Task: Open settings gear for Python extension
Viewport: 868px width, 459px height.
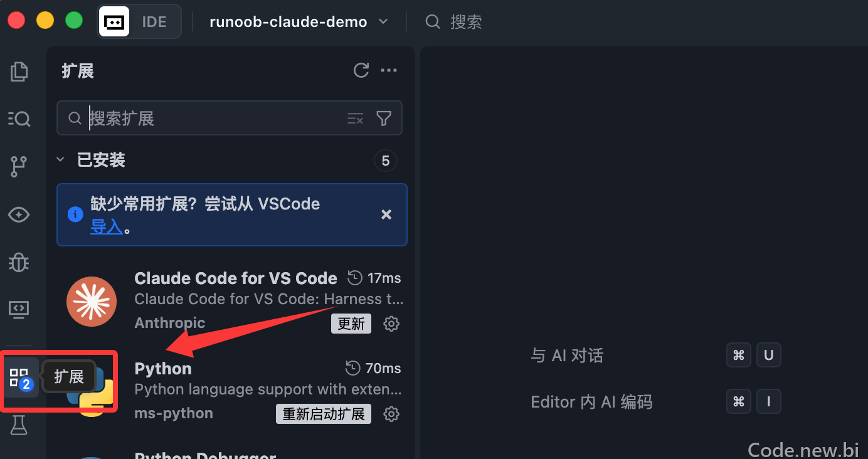Action: click(x=391, y=414)
